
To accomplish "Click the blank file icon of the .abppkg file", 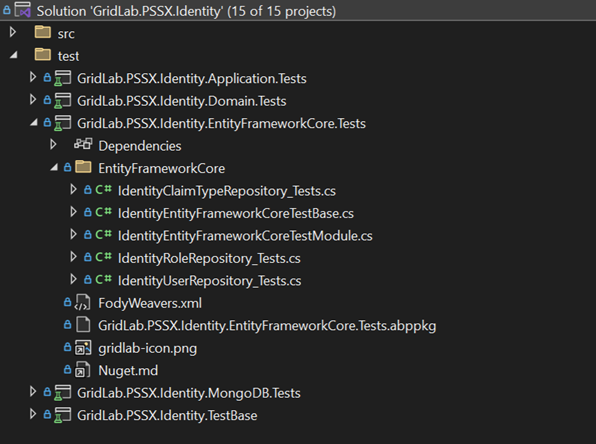I will coord(83,325).
